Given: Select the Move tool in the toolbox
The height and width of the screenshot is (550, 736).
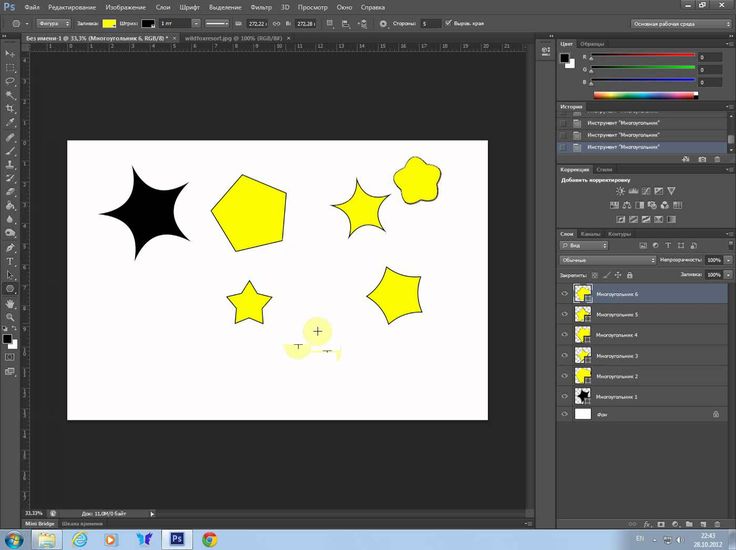Looking at the screenshot, I should (10, 52).
